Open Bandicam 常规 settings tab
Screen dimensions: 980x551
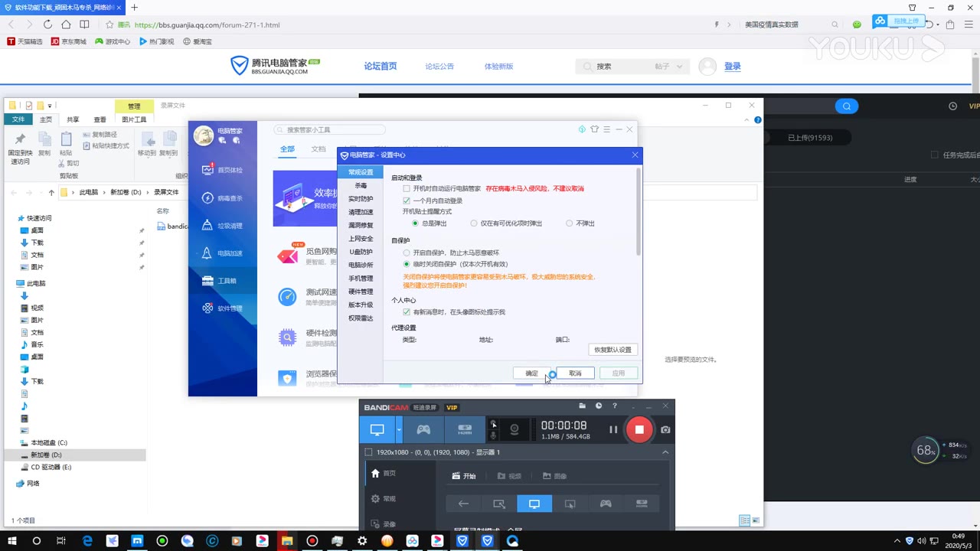click(384, 499)
